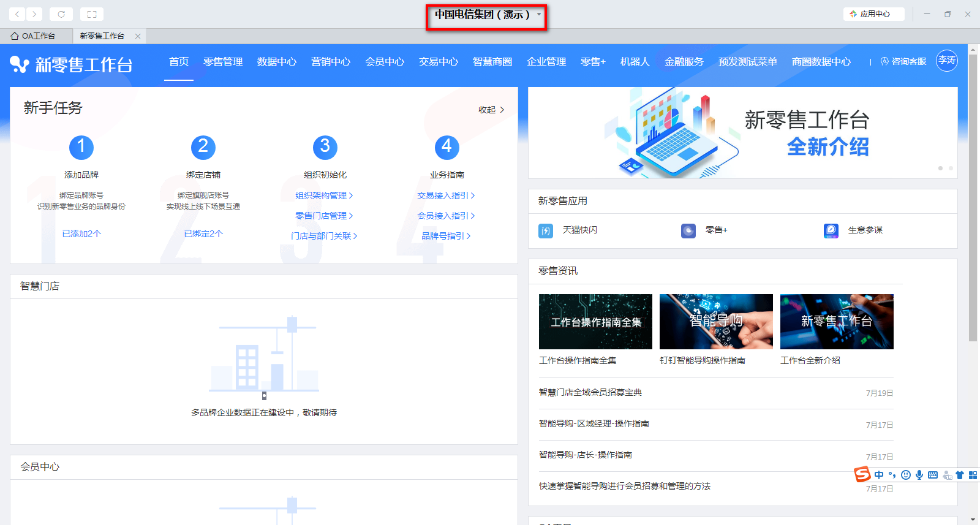
Task: Open the 智慧商圈 menu
Action: pyautogui.click(x=492, y=62)
